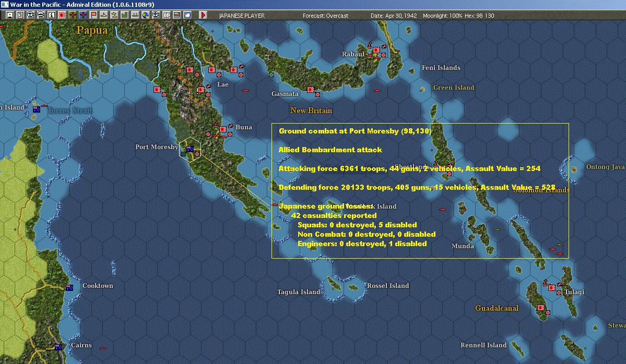Select the Australian flag unit at Cairns

click(x=58, y=347)
